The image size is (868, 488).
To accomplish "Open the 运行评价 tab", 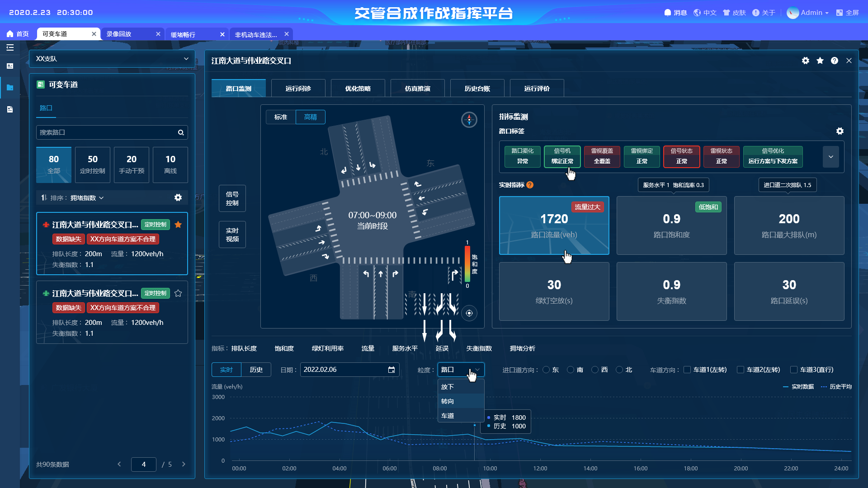I will (x=537, y=89).
